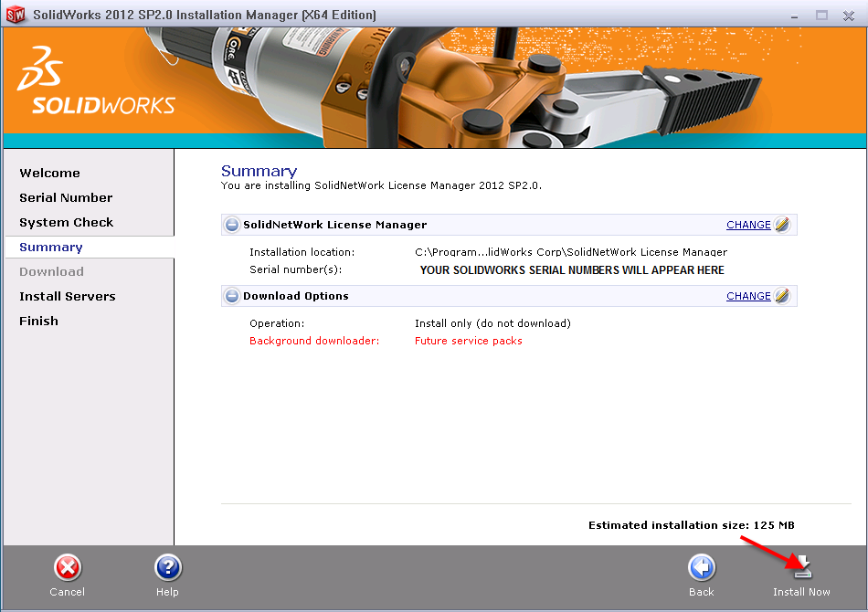
Task: Click the SW icon in title bar
Action: click(15, 16)
